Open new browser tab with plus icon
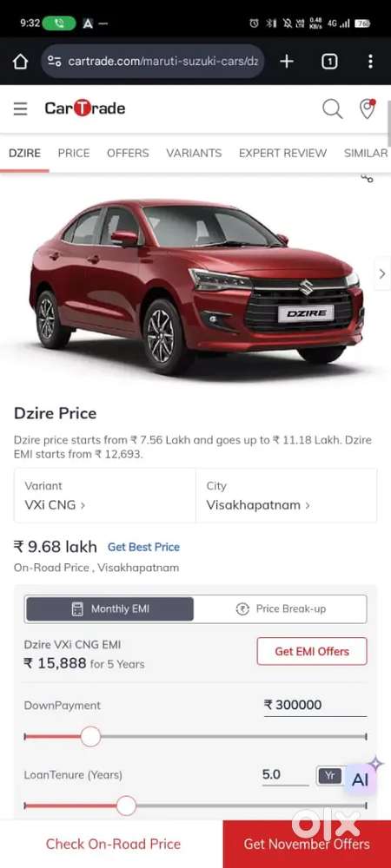 point(287,62)
